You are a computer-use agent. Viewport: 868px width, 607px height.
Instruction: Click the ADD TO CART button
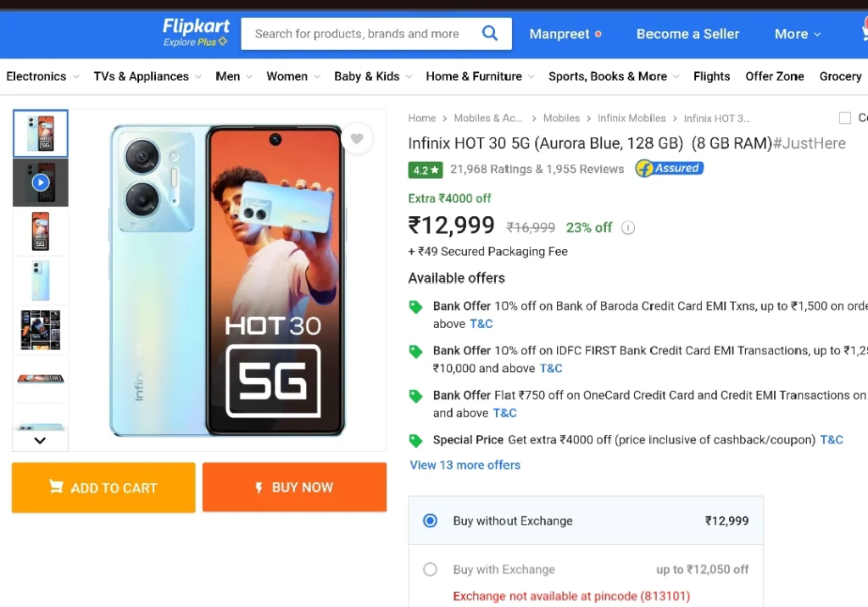[x=103, y=487]
